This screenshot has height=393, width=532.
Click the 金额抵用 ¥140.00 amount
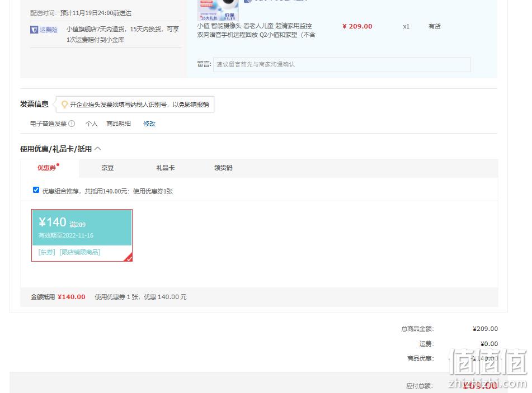click(71, 297)
